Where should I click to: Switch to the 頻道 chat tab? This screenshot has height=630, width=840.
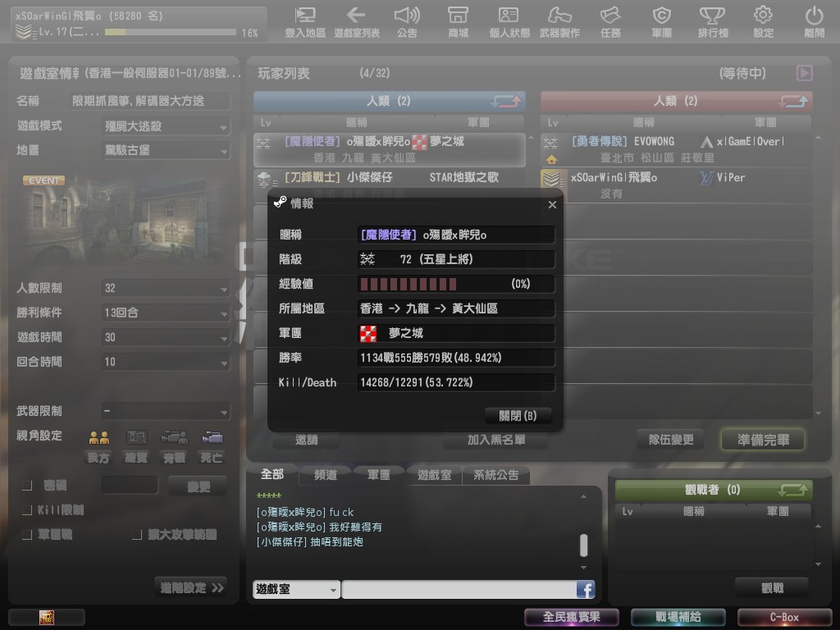point(325,475)
